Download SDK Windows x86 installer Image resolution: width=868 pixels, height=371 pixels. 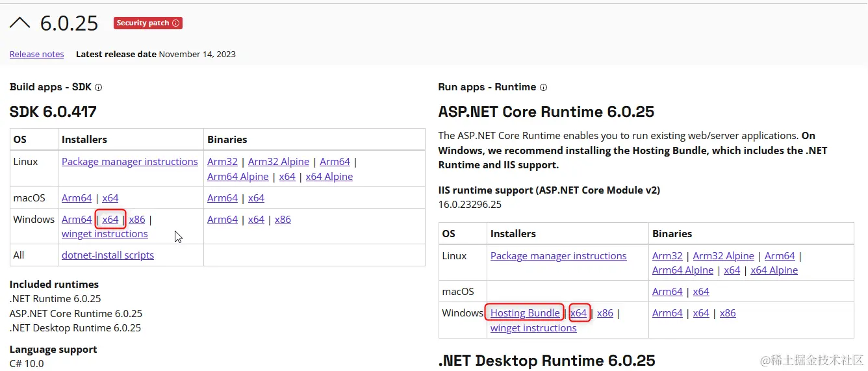pyautogui.click(x=137, y=220)
